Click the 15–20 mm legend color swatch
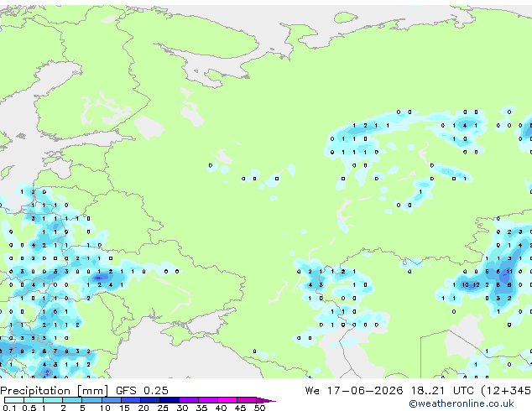The height and width of the screenshot is (411, 532). 131,400
